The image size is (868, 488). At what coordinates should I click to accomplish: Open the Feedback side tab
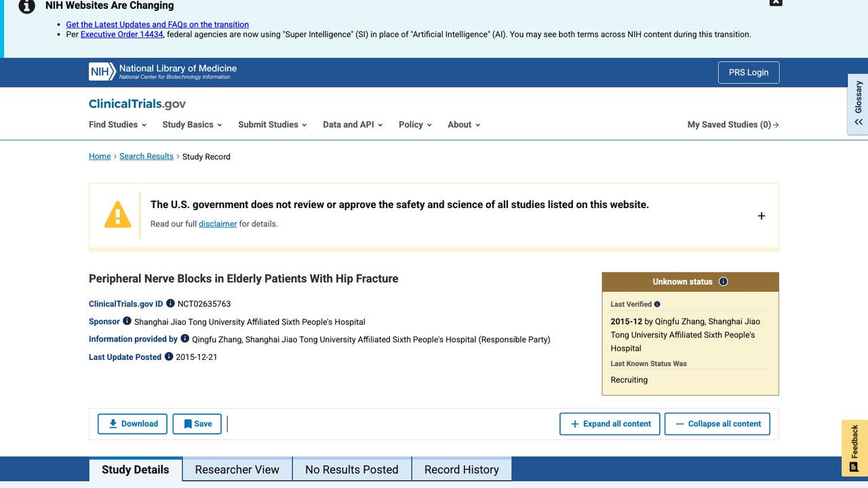854,447
